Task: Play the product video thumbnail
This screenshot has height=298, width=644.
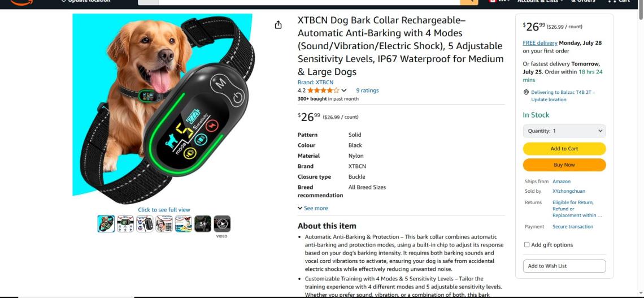Action: 222,223
